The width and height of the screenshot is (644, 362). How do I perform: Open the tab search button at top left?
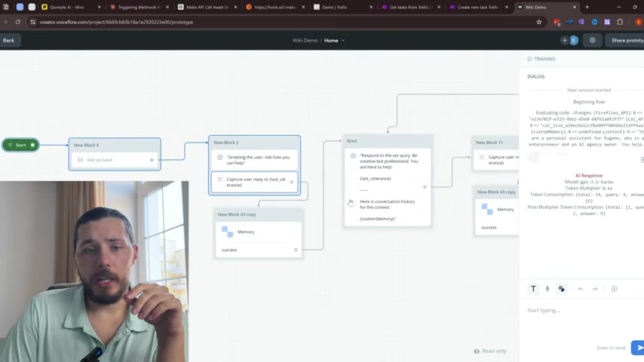click(6, 7)
